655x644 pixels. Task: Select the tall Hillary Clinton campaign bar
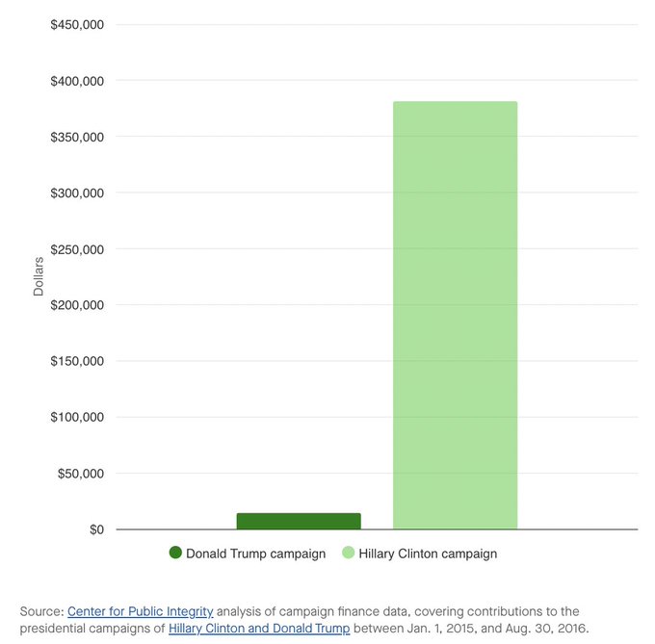(455, 316)
